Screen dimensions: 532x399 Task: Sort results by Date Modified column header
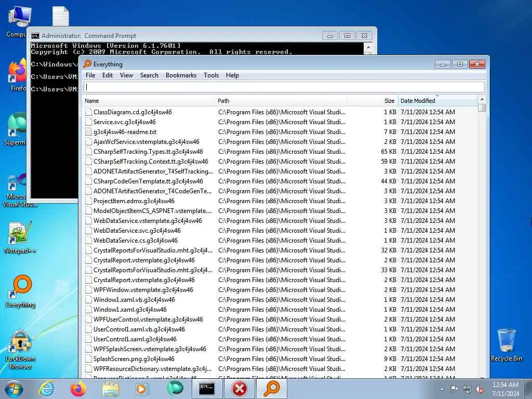pos(437,101)
